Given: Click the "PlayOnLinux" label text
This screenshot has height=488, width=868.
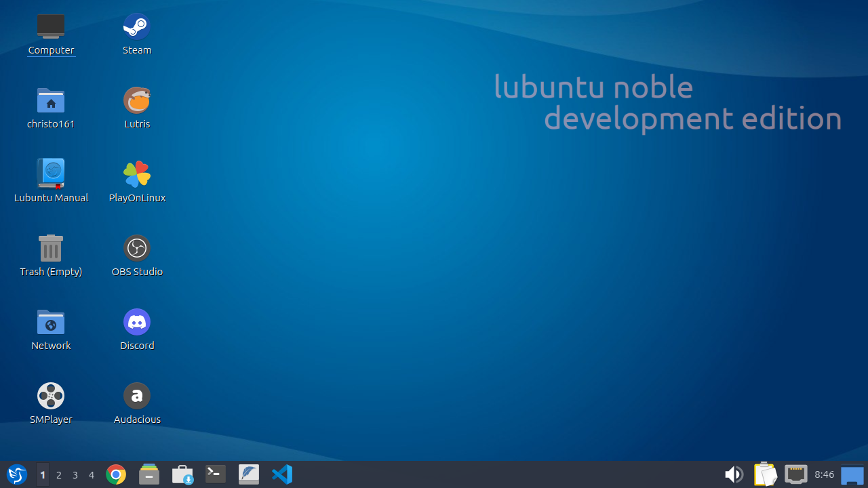Looking at the screenshot, I should point(137,198).
